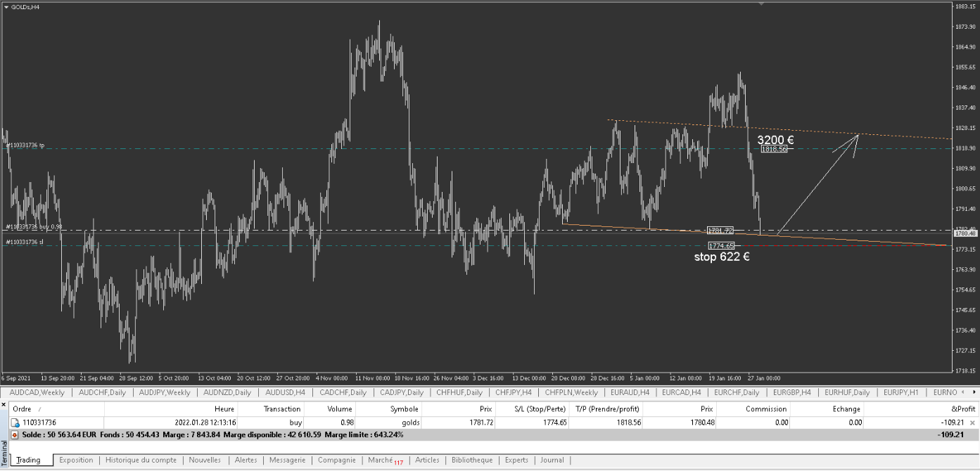Switch to the Alertes terminal tab
Viewport: 980px width, 471px height.
click(246, 460)
